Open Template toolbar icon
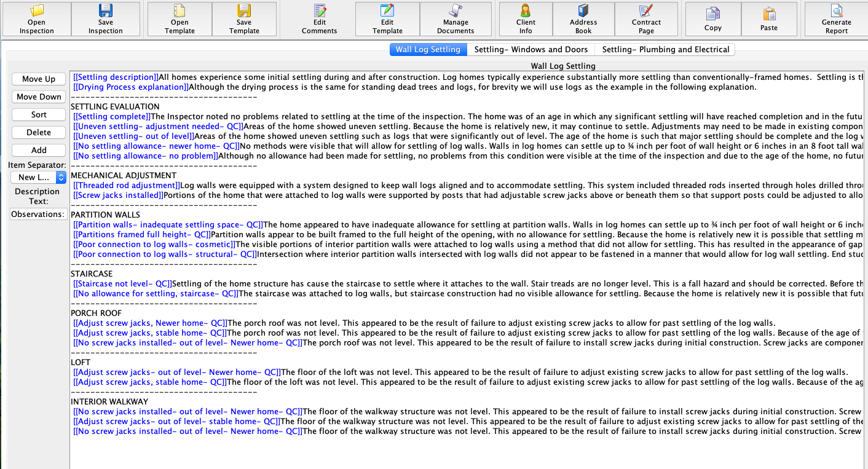 click(x=180, y=11)
